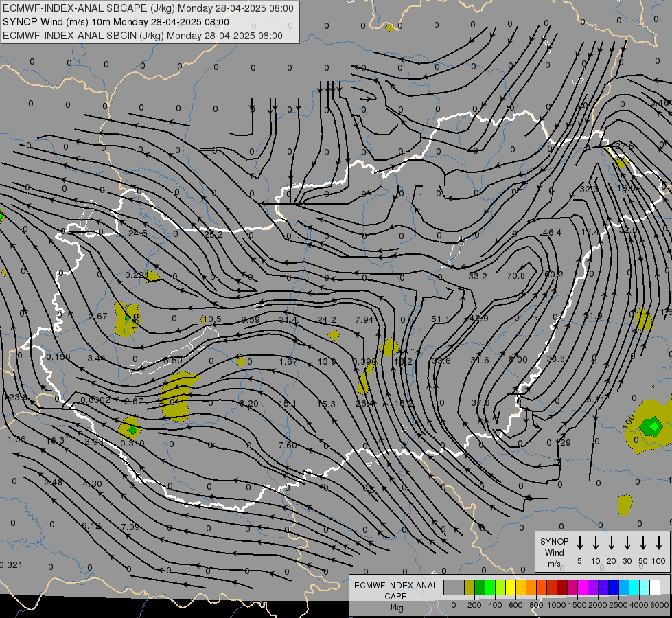Click the 0.310 value on the map
Screen dimensions: 672x618
[x=132, y=444]
